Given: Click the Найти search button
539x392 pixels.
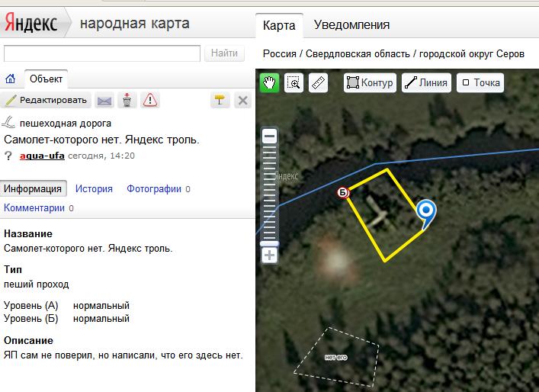Looking at the screenshot, I should point(224,53).
